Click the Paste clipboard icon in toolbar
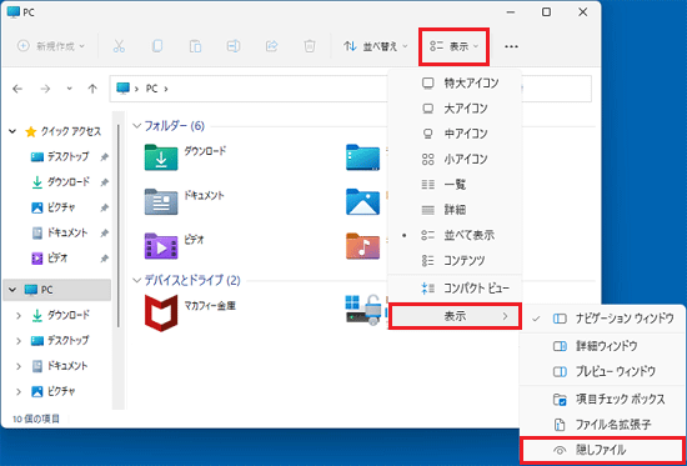687x466 pixels. pos(195,46)
